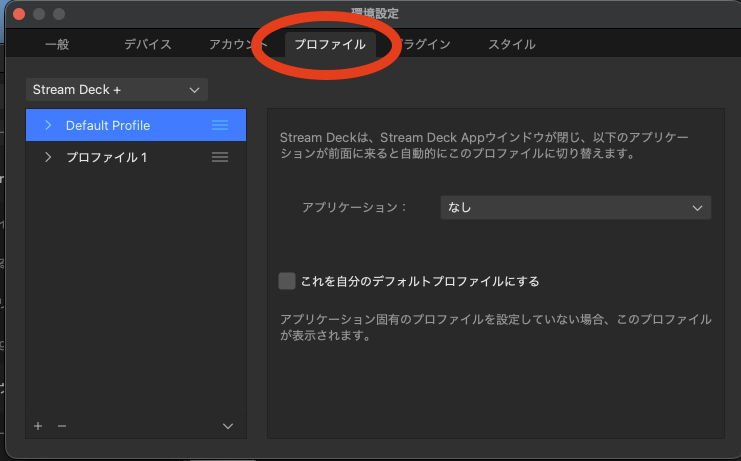
Task: Add a new profile with plus button
Action: pyautogui.click(x=38, y=426)
